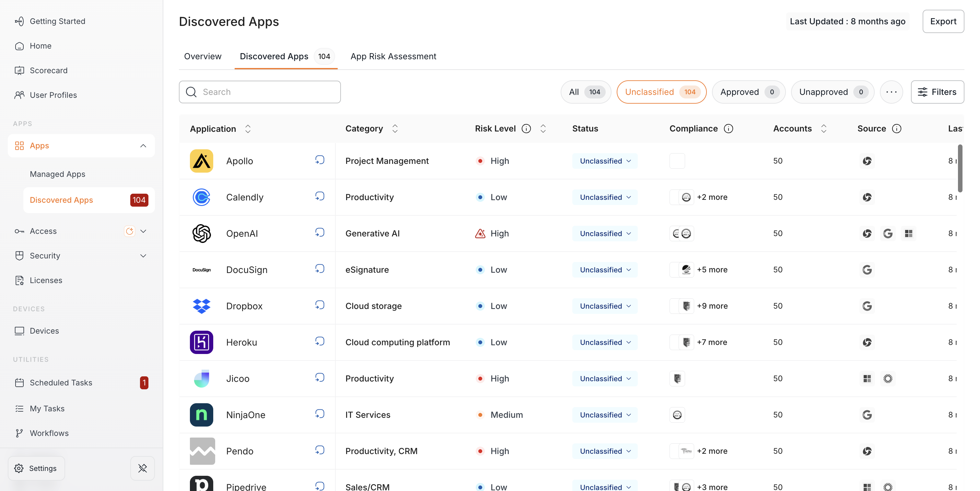Click the Calendly app logo

[x=202, y=197]
